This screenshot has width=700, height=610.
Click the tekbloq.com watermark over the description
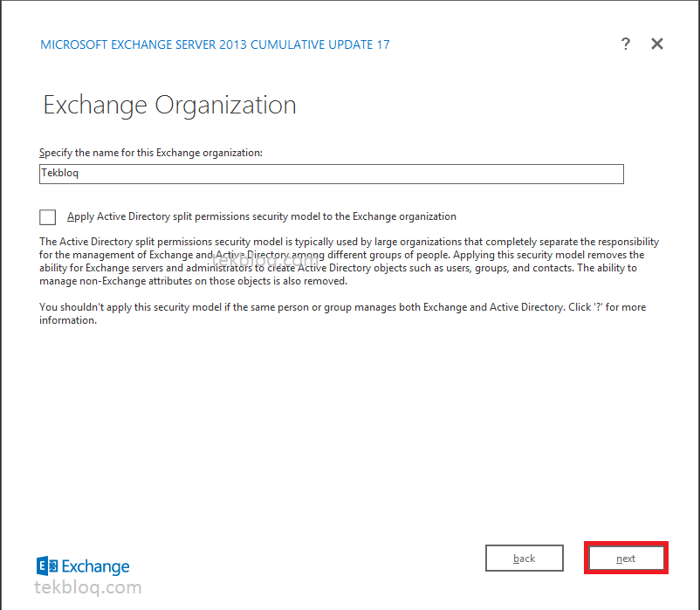[x=264, y=259]
